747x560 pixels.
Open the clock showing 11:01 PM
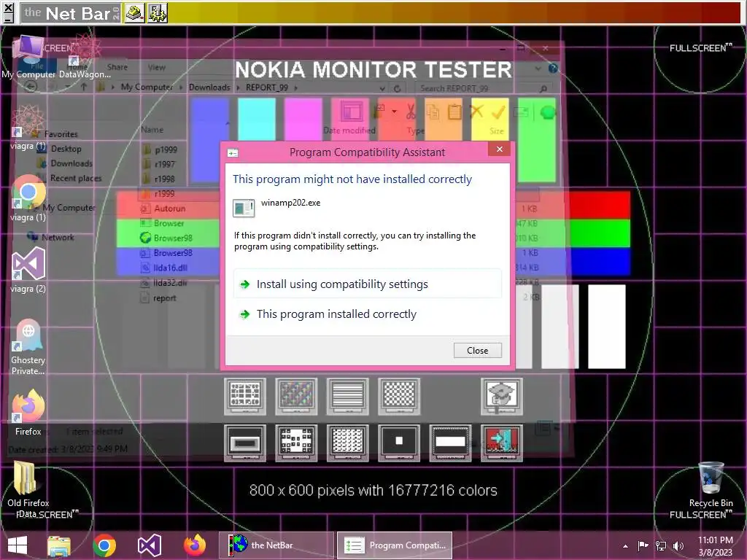click(x=715, y=546)
